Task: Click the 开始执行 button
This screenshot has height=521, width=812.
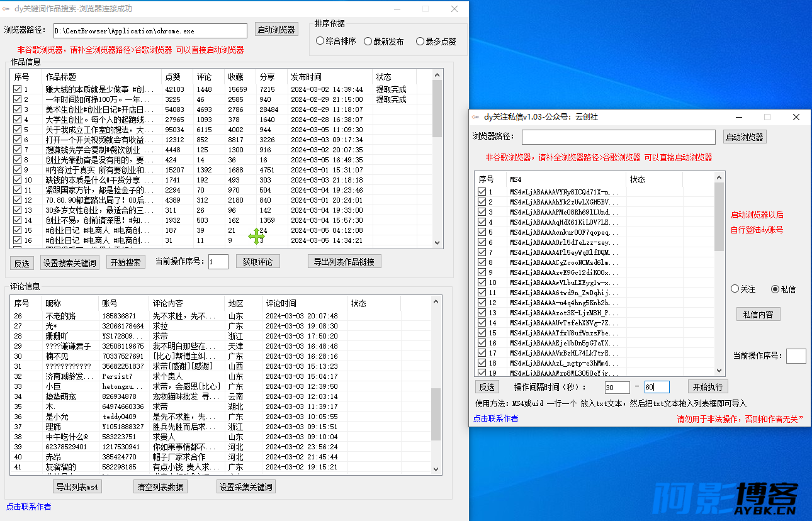Action: click(708, 386)
